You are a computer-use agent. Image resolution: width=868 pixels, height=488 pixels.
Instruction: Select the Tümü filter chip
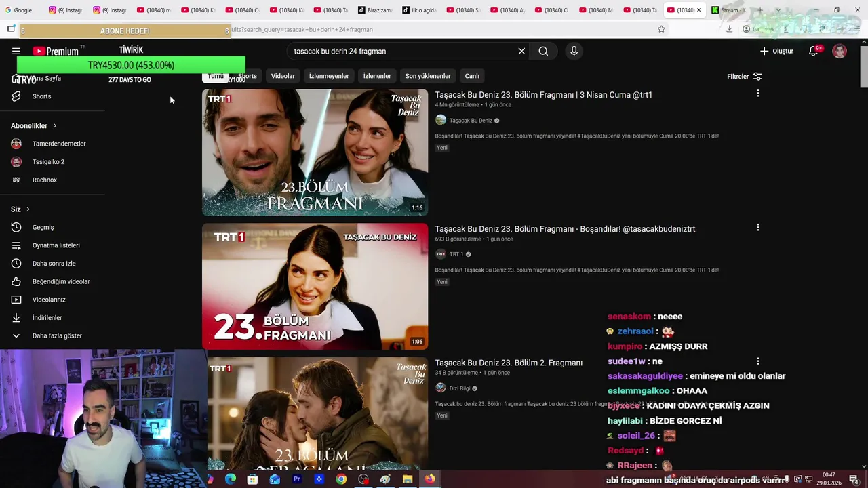(216, 76)
